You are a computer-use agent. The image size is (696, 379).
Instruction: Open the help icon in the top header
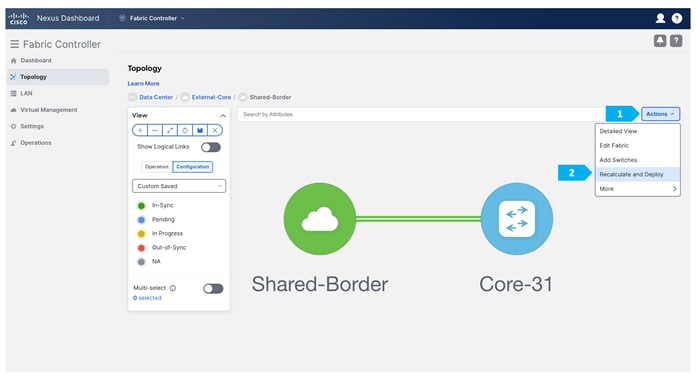pos(676,18)
